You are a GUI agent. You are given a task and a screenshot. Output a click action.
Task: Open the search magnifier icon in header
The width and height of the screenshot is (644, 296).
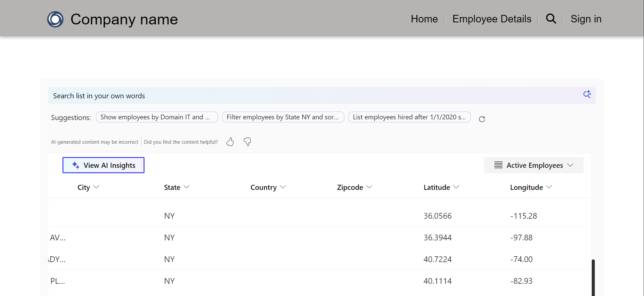pyautogui.click(x=551, y=19)
